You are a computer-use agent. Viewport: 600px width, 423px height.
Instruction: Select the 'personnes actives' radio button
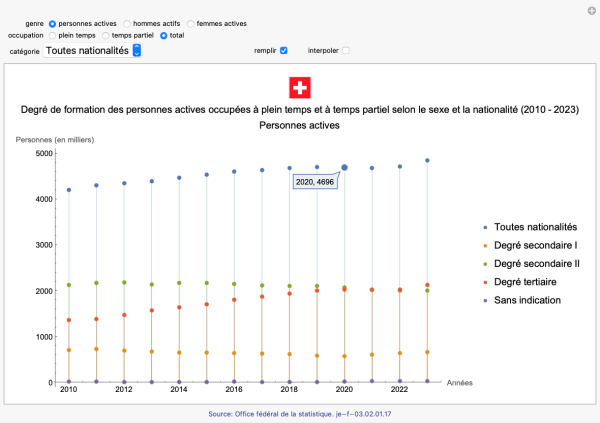coord(53,21)
